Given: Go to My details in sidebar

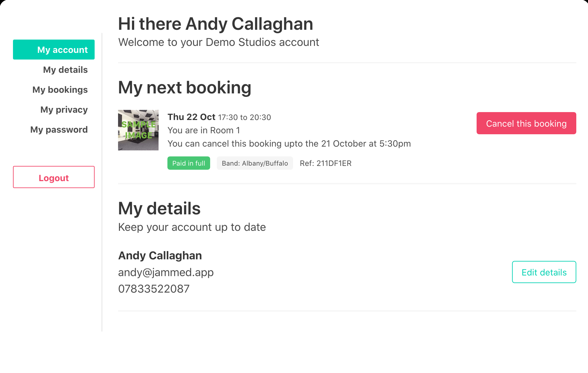Looking at the screenshot, I should click(x=65, y=70).
